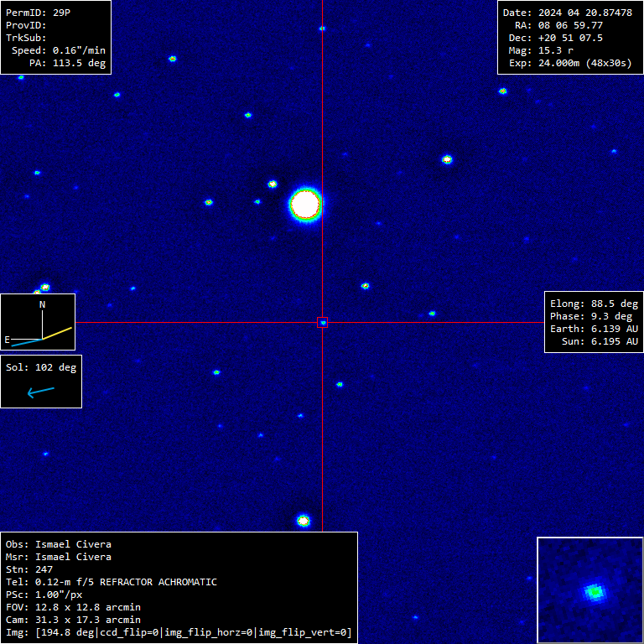
Task: Click the large saturated white star
Action: click(x=305, y=205)
